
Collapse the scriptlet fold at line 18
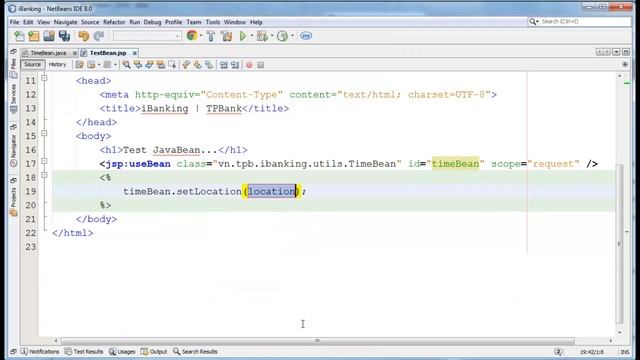(x=44, y=175)
